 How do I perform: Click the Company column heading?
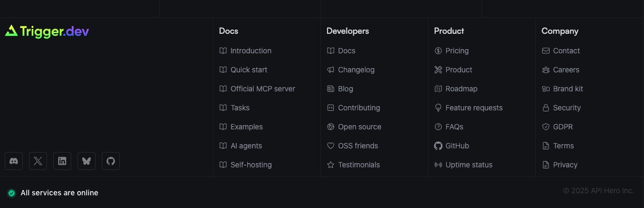pos(560,31)
